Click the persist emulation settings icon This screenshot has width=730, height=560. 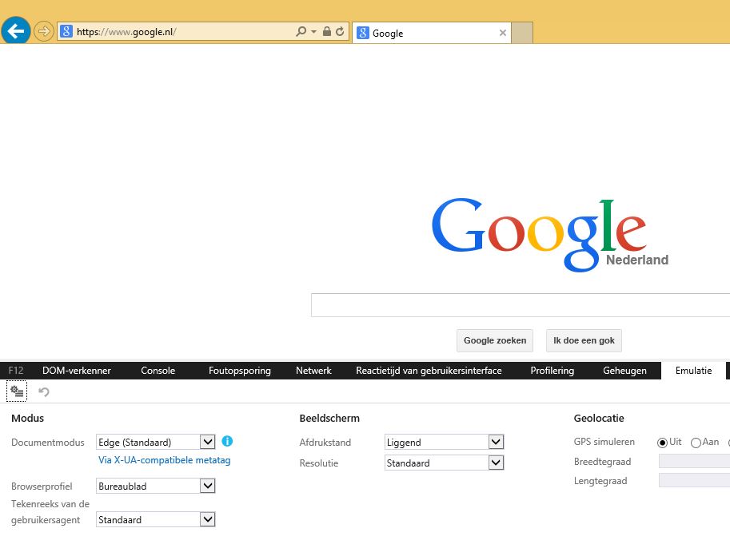pos(17,391)
